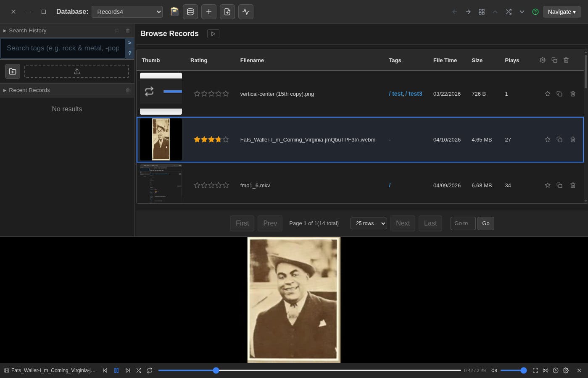588x378 pixels.
Task: Click the add file icon in toolbar
Action: 227,12
